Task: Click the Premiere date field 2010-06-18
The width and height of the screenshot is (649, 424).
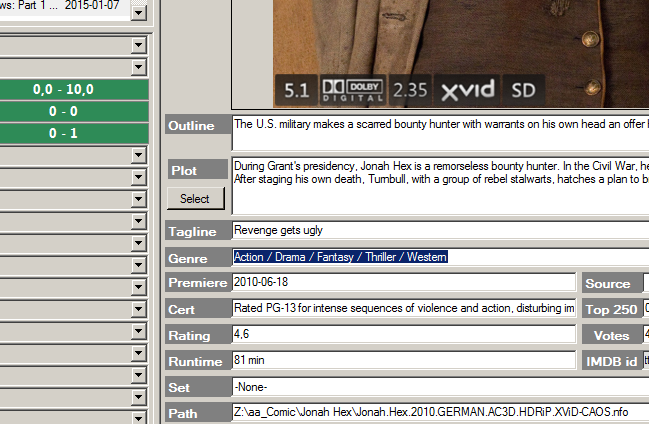Action: [x=404, y=283]
